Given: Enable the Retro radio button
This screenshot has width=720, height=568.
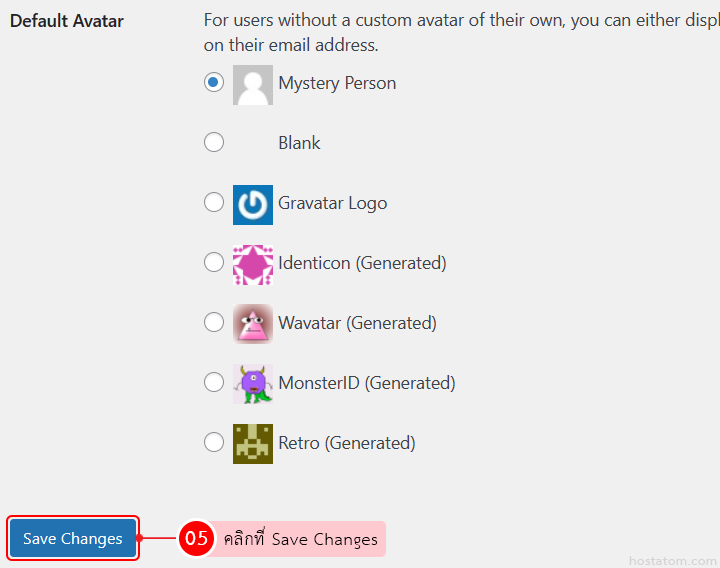Looking at the screenshot, I should (214, 443).
